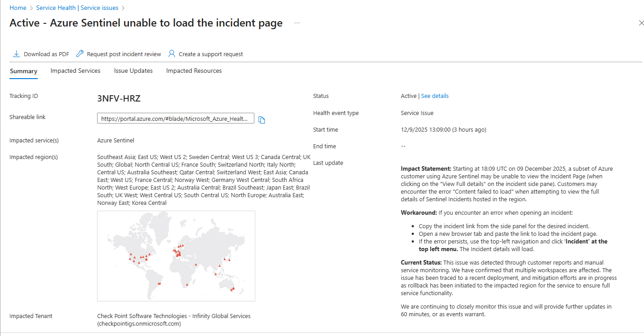Click the download arrow icon
Screen dimensions: 644x336
click(x=17, y=54)
